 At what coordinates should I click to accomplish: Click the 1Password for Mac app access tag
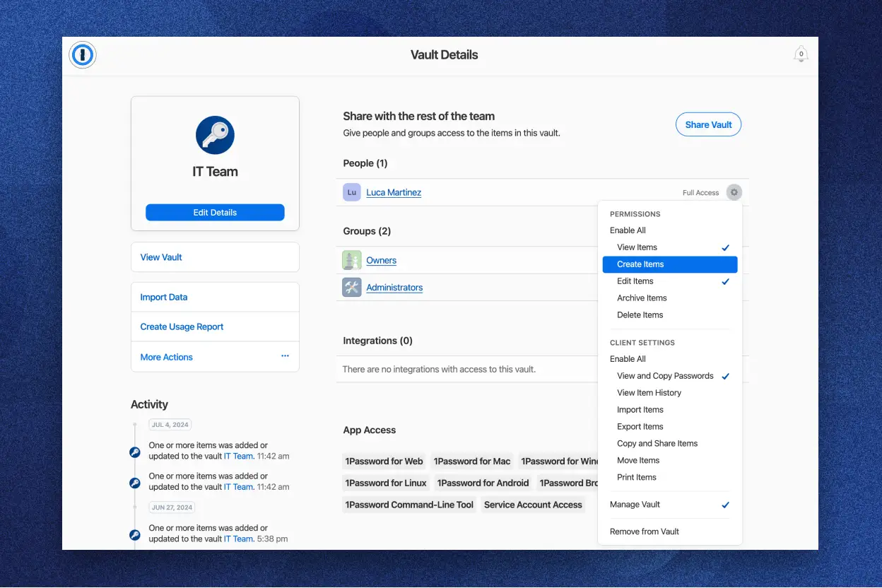coord(472,461)
